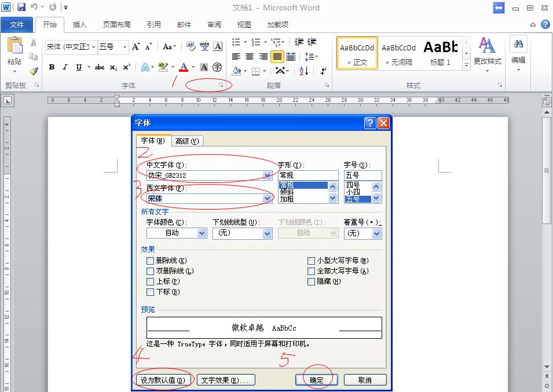
Task: Open the 西文字体 font dropdown
Action: 267,199
